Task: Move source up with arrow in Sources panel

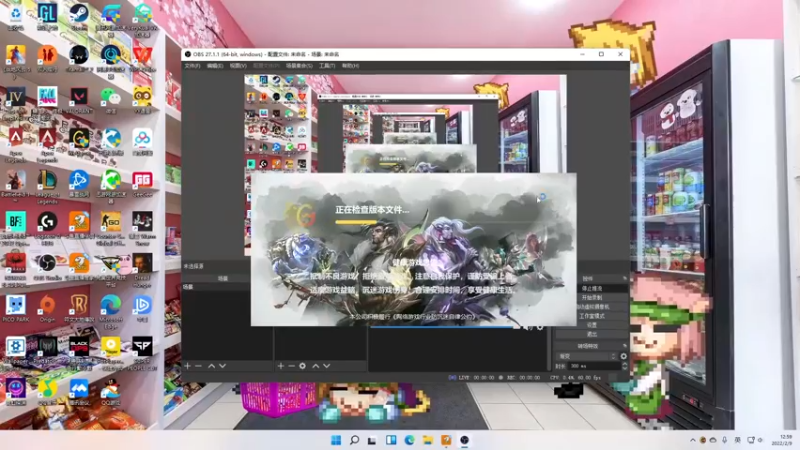Action: pyautogui.click(x=316, y=366)
